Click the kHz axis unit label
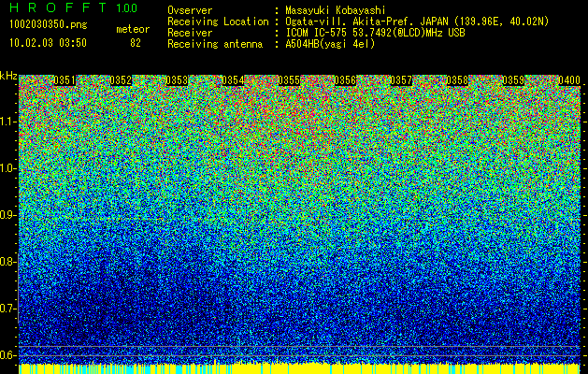Viewport: 588px width, 374px height. point(8,76)
